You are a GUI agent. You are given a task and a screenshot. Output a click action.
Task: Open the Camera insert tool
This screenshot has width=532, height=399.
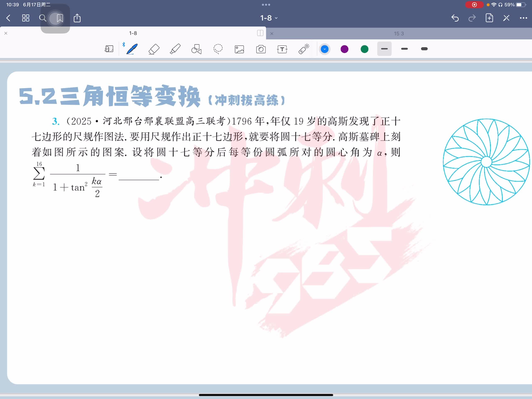[x=261, y=49]
